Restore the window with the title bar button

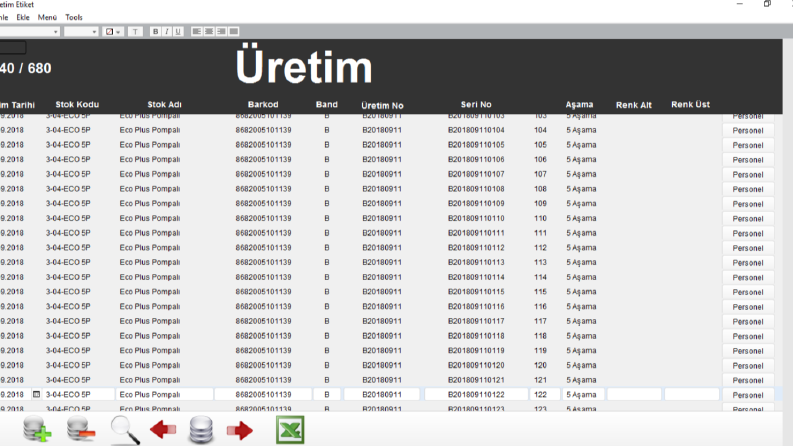(767, 4)
